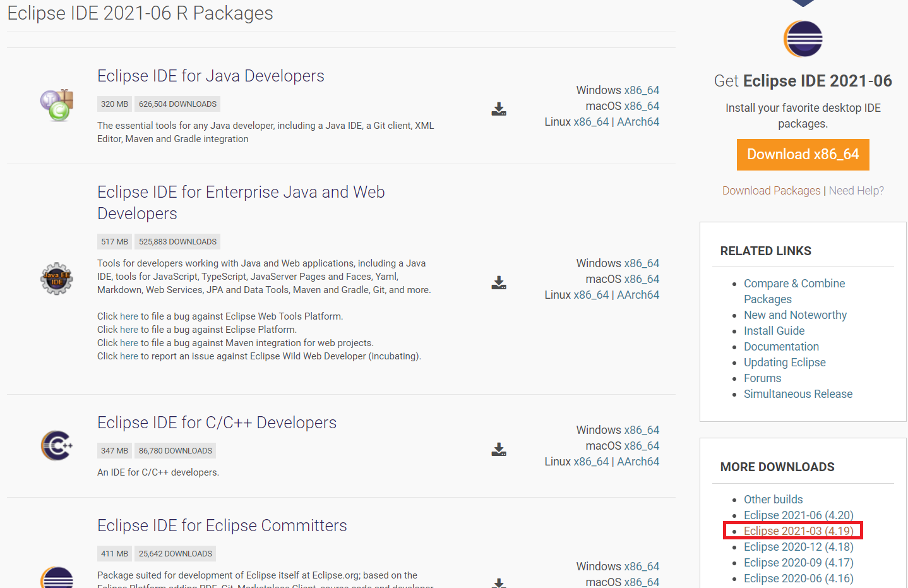This screenshot has height=588, width=908.
Task: Open Eclipse 2021-03 (4.19) link
Action: click(799, 531)
